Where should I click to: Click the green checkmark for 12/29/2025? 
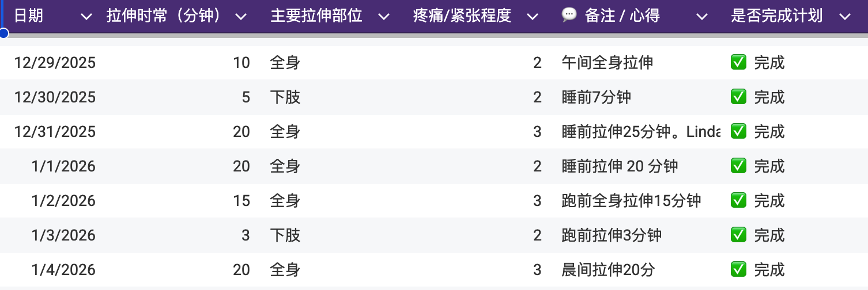[x=738, y=62]
